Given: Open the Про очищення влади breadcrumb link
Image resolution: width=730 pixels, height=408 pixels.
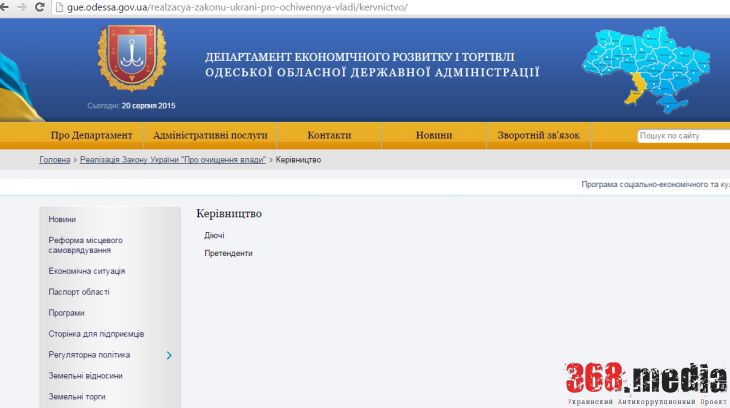Looking at the screenshot, I should tap(173, 160).
